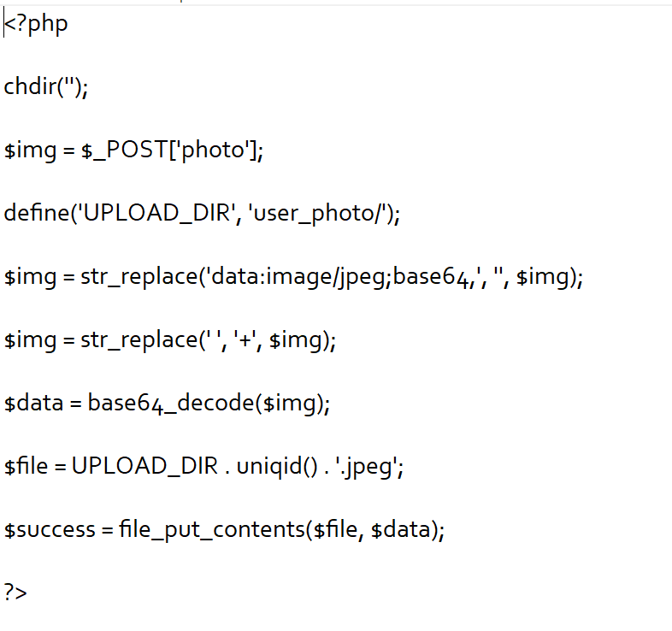The height and width of the screenshot is (631, 672).
Task: Click the $success variable
Action: pos(50,529)
